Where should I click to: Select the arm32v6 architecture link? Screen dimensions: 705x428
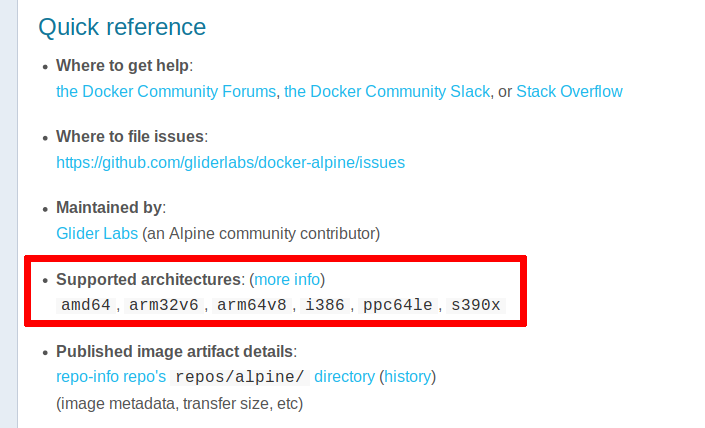(x=164, y=305)
